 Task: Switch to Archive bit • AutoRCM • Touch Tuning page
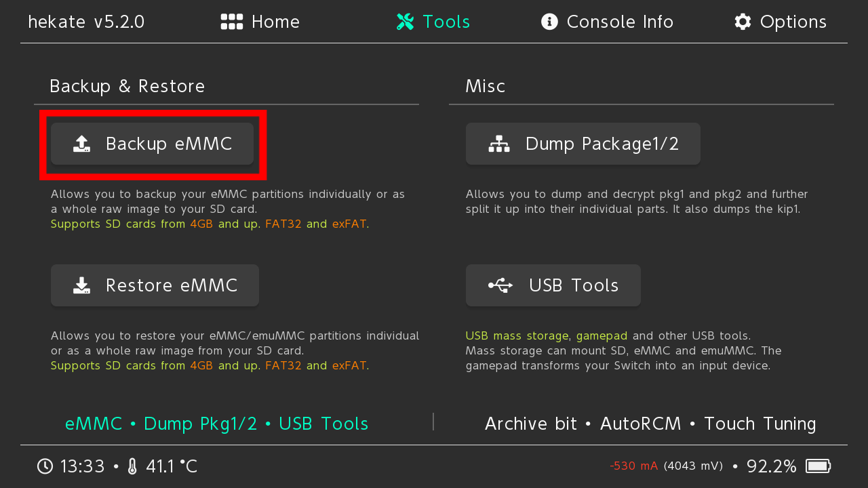click(650, 424)
